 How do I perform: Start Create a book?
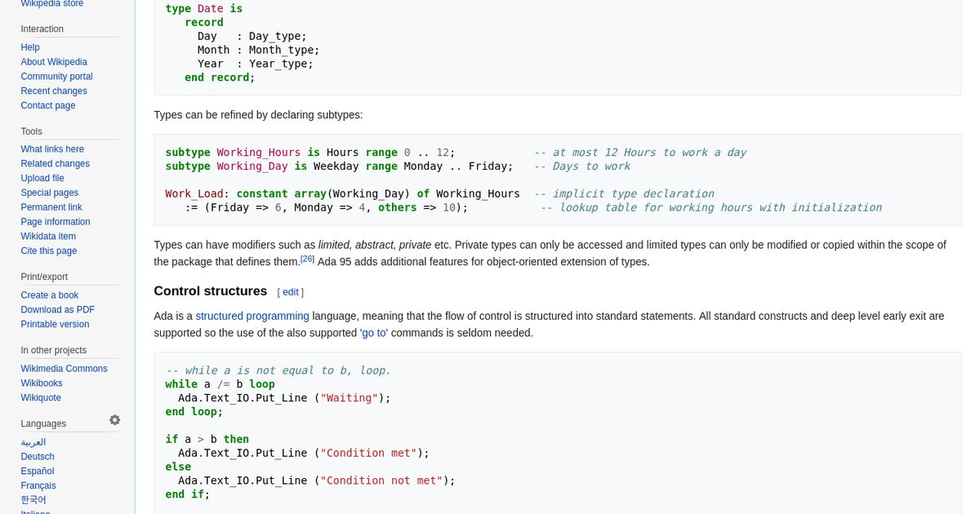pos(50,295)
